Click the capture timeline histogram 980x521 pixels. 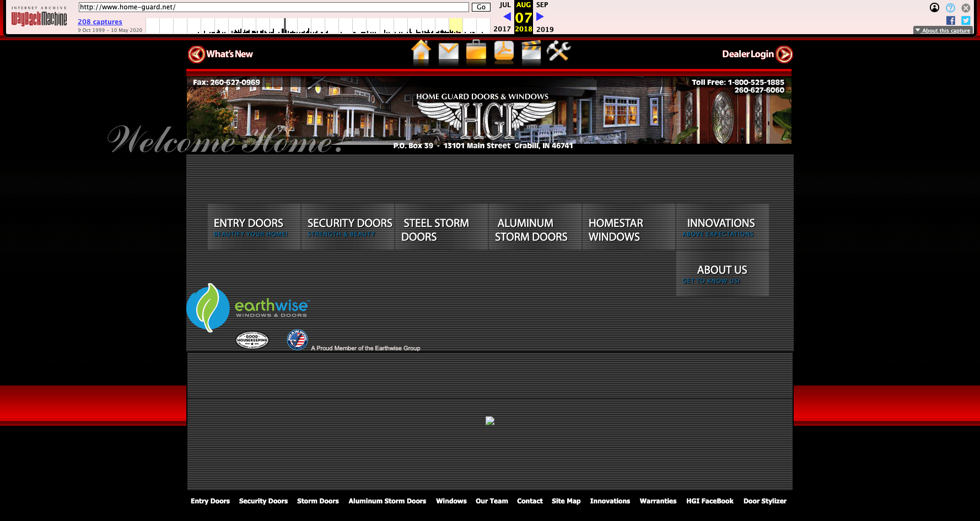pos(318,25)
